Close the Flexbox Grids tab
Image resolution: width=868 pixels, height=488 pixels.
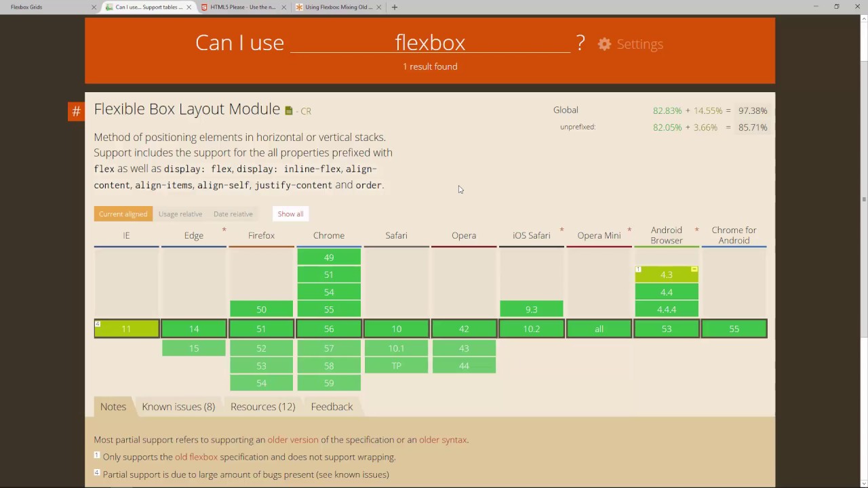point(94,7)
